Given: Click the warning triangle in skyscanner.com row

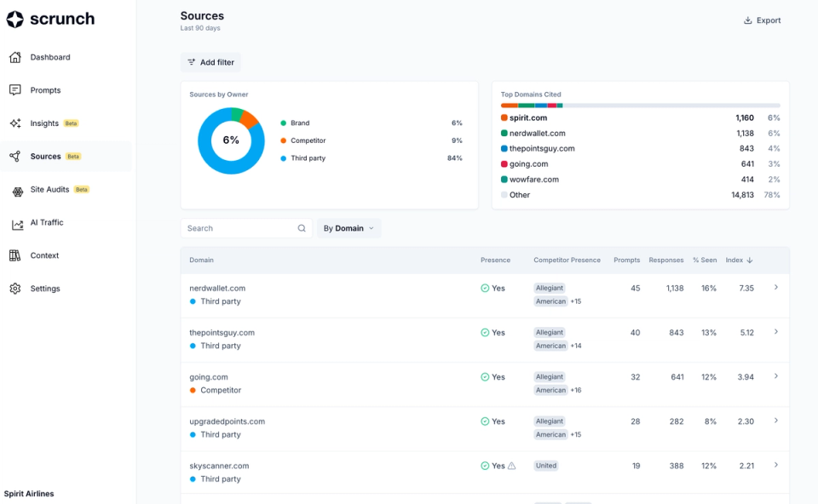Looking at the screenshot, I should click(512, 466).
